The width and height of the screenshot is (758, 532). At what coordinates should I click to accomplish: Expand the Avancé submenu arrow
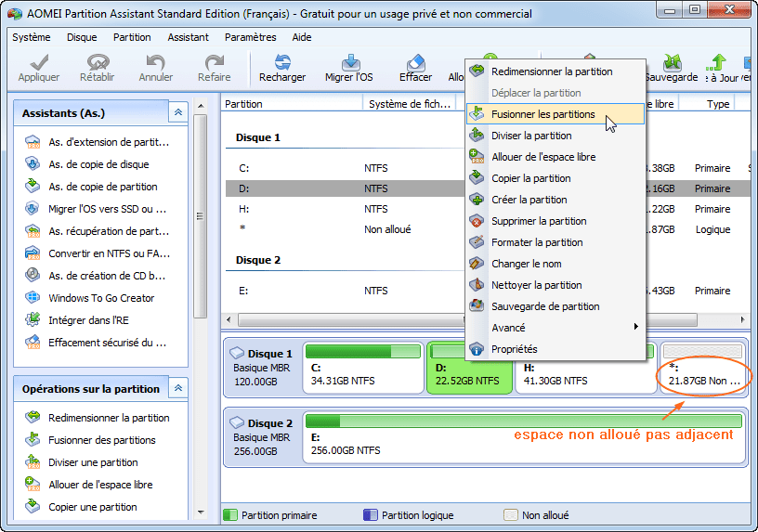pyautogui.click(x=636, y=327)
